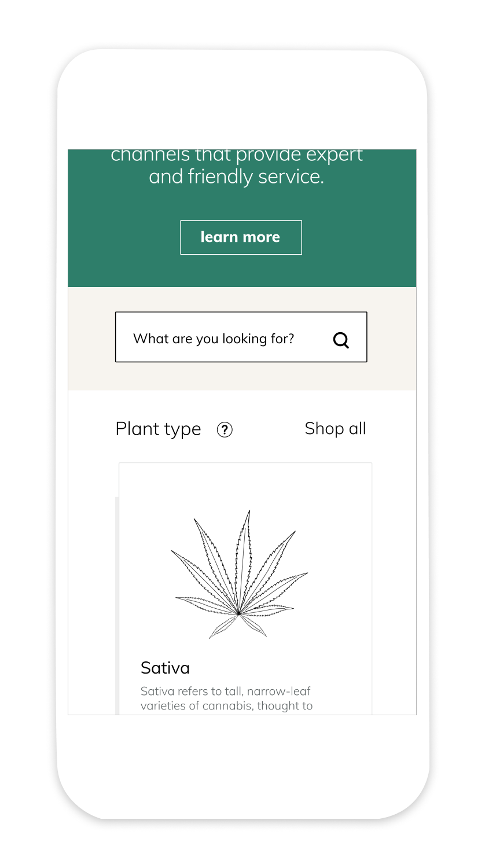Select the cannabis leaf illustration

(240, 575)
